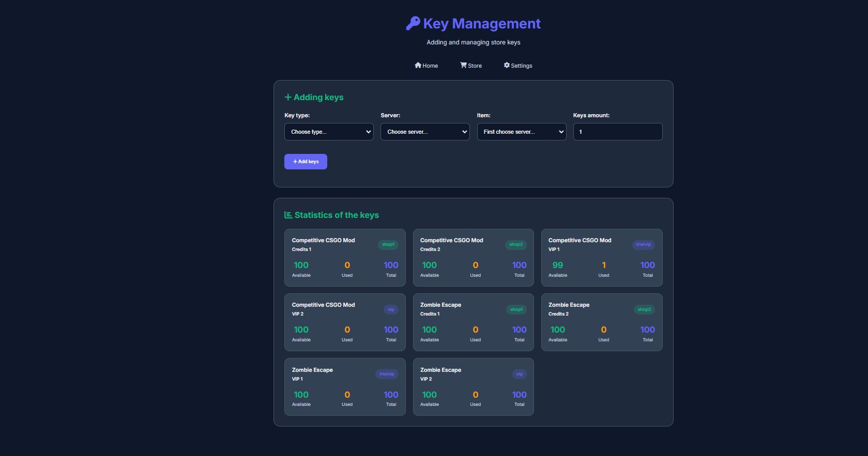This screenshot has height=456, width=868.
Task: Click trialvip badge on Competitive CSGO VIP 1
Action: 643,244
